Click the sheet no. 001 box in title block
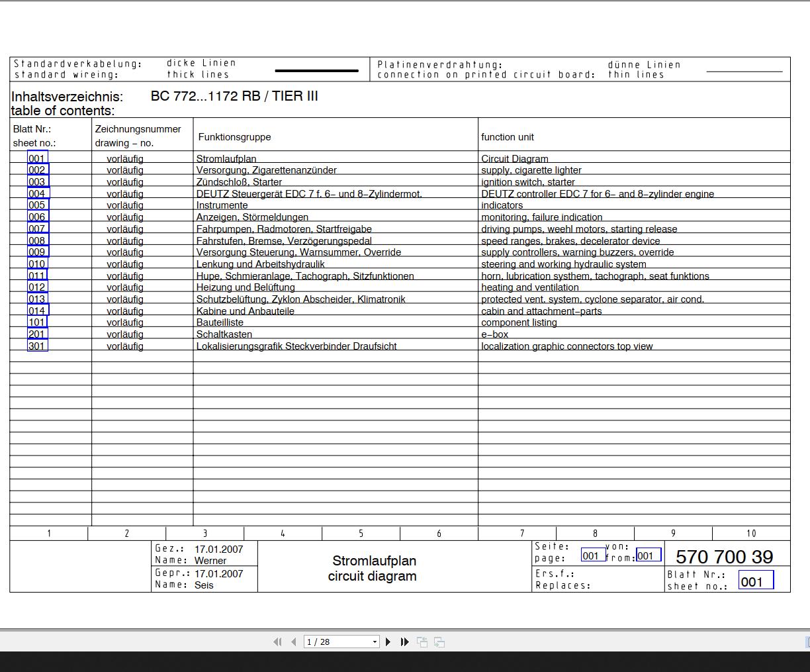The height and width of the screenshot is (672, 810). point(755,581)
